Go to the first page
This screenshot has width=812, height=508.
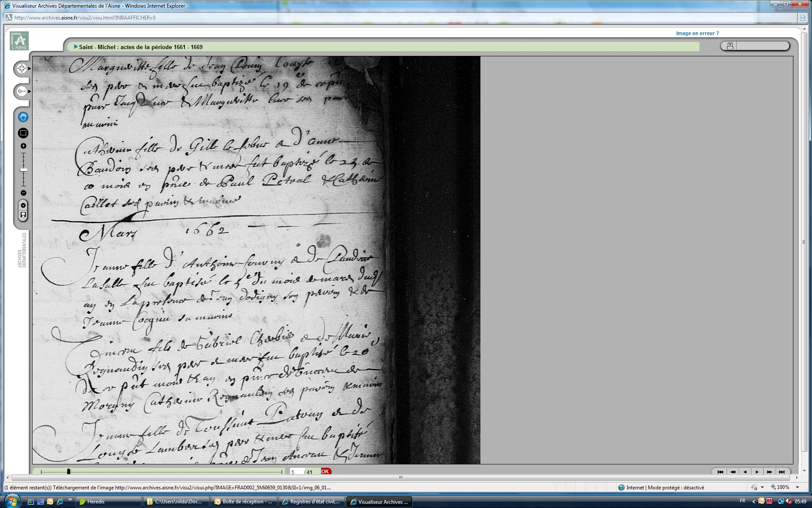point(720,472)
